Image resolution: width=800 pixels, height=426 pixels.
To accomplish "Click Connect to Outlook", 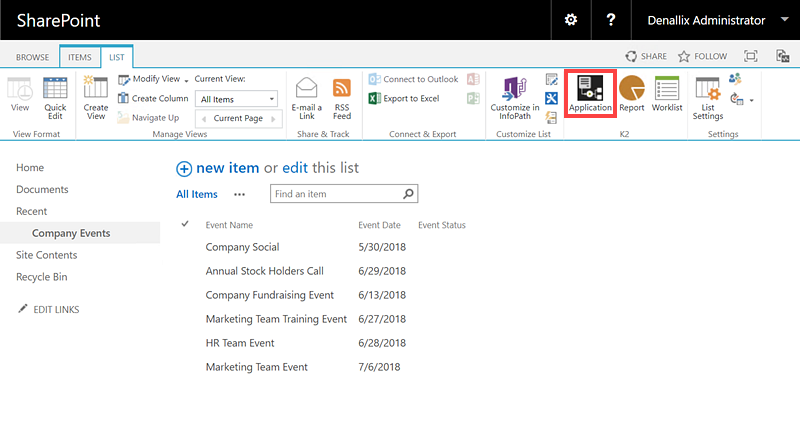I will pyautogui.click(x=414, y=79).
